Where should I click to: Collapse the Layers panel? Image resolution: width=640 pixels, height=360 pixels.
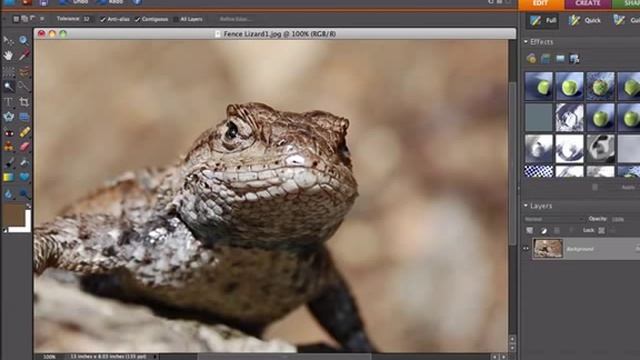coord(526,206)
